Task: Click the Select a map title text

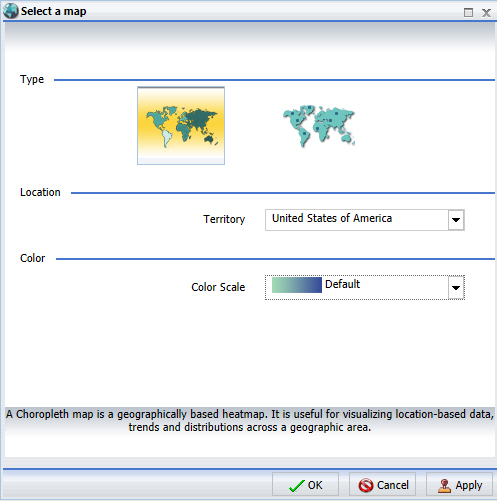Action: [53, 11]
